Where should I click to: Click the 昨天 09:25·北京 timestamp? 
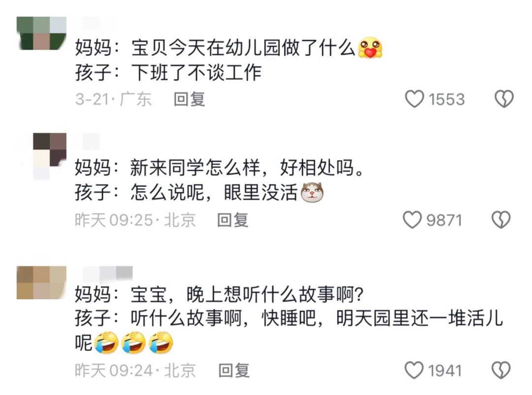pyautogui.click(x=135, y=220)
